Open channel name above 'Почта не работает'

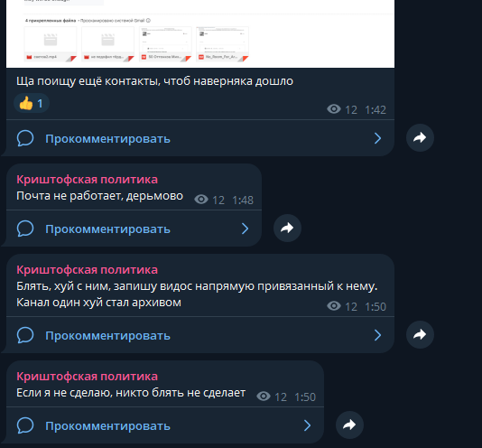pos(87,180)
